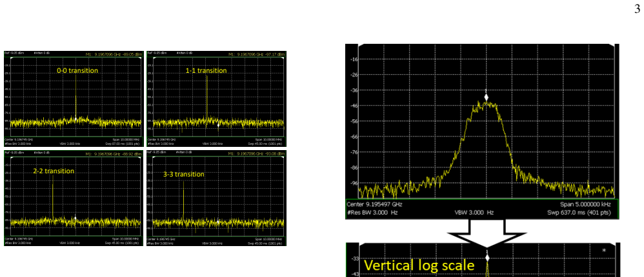
Task: Click the "0-0 transition" label
Action: [x=77, y=70]
